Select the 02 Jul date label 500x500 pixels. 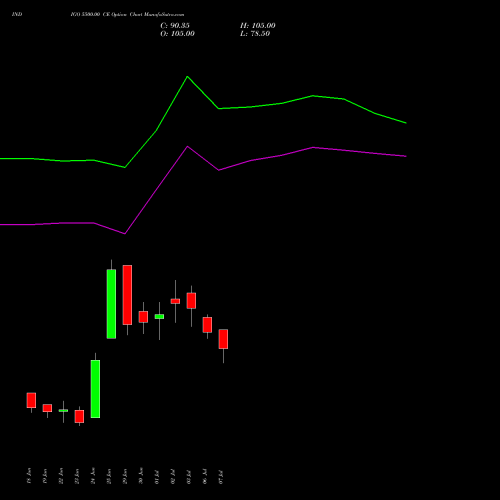(173, 477)
